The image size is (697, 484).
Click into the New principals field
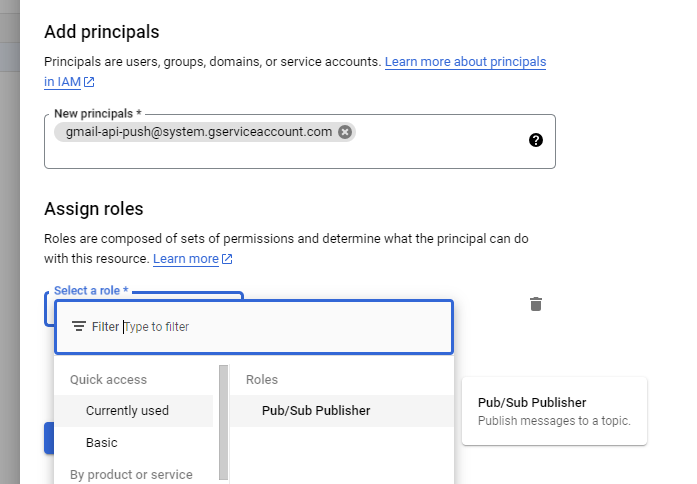pyautogui.click(x=300, y=141)
